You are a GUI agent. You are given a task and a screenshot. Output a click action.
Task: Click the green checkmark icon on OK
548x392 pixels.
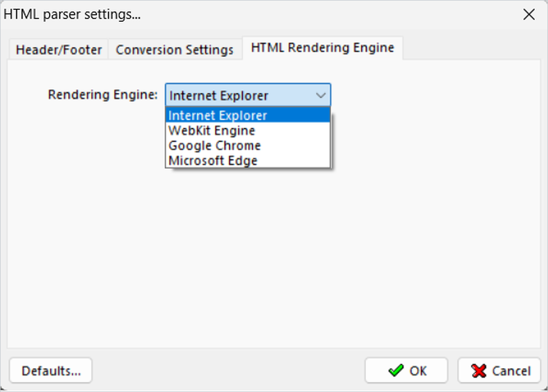(395, 370)
